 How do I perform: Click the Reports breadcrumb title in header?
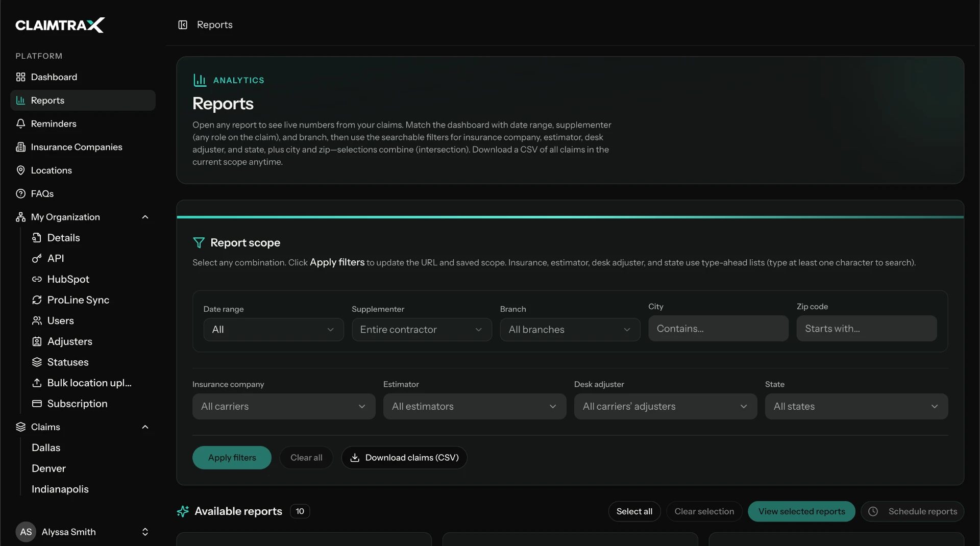[215, 24]
